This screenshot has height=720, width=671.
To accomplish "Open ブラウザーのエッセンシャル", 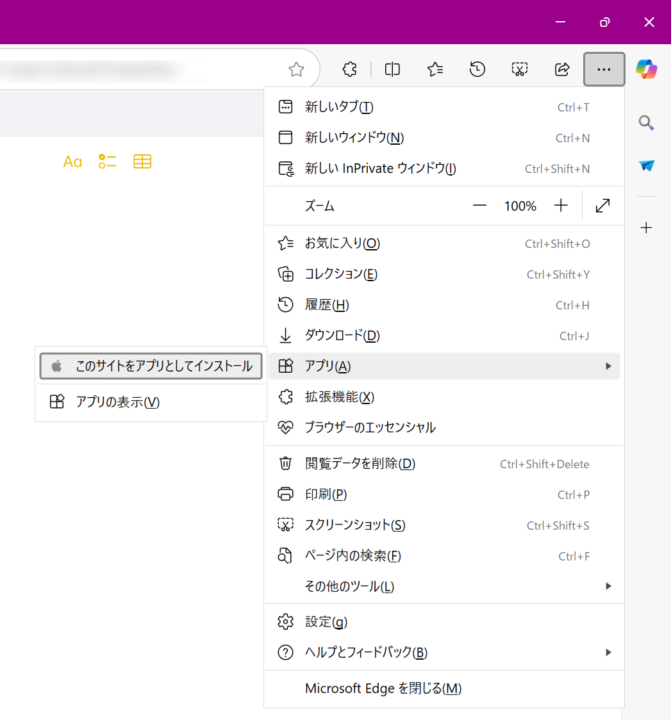I will point(444,428).
